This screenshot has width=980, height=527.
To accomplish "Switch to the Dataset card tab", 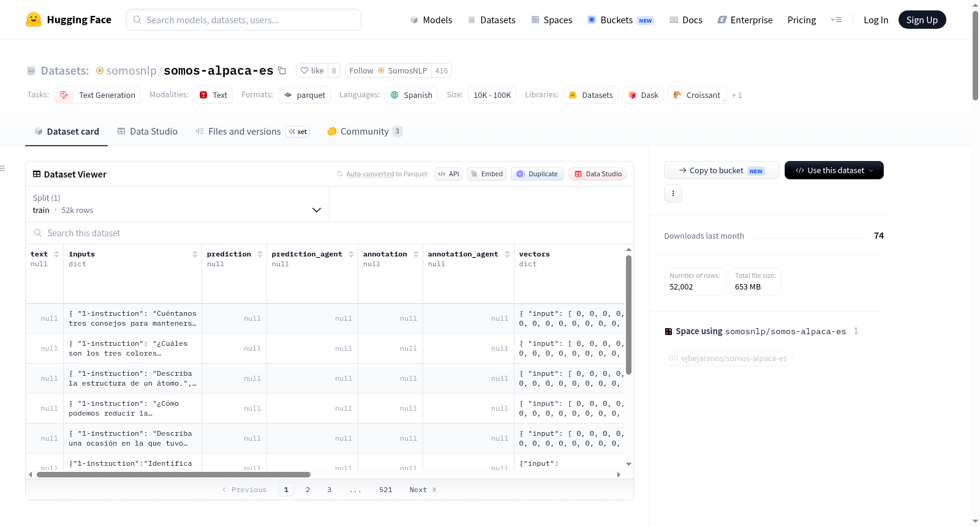I will [66, 131].
